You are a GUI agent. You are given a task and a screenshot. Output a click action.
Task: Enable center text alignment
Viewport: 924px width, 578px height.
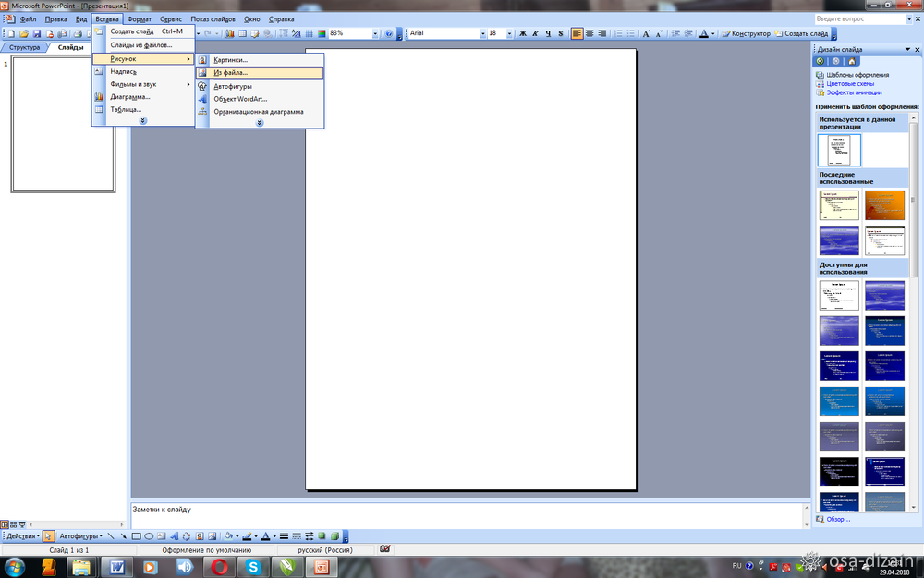click(x=590, y=33)
